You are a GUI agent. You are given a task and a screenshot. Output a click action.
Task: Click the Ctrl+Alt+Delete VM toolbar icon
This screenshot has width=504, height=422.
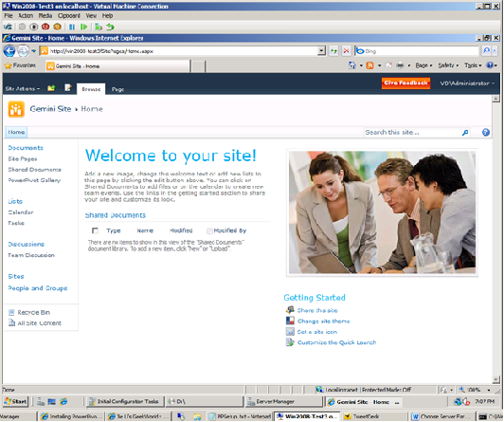coord(8,27)
